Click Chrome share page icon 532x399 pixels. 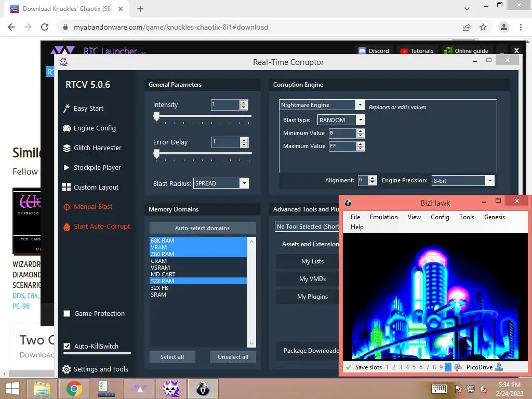(467, 27)
